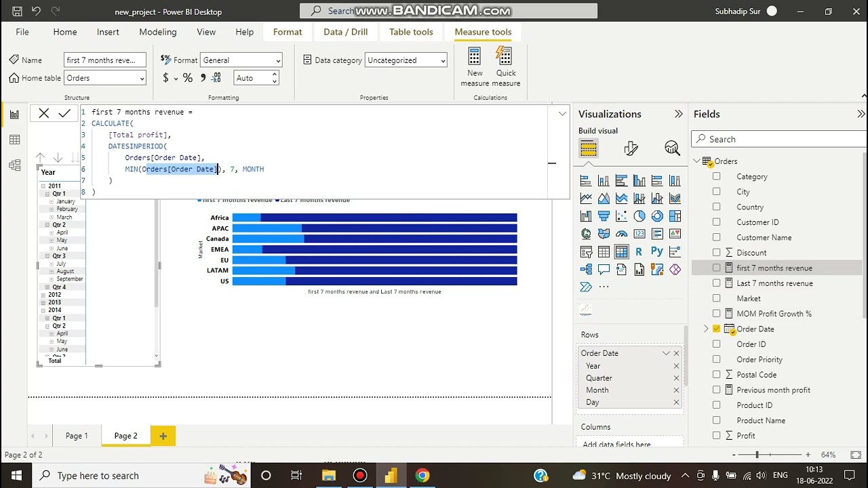
Task: Apply percentage format
Action: coord(188,78)
